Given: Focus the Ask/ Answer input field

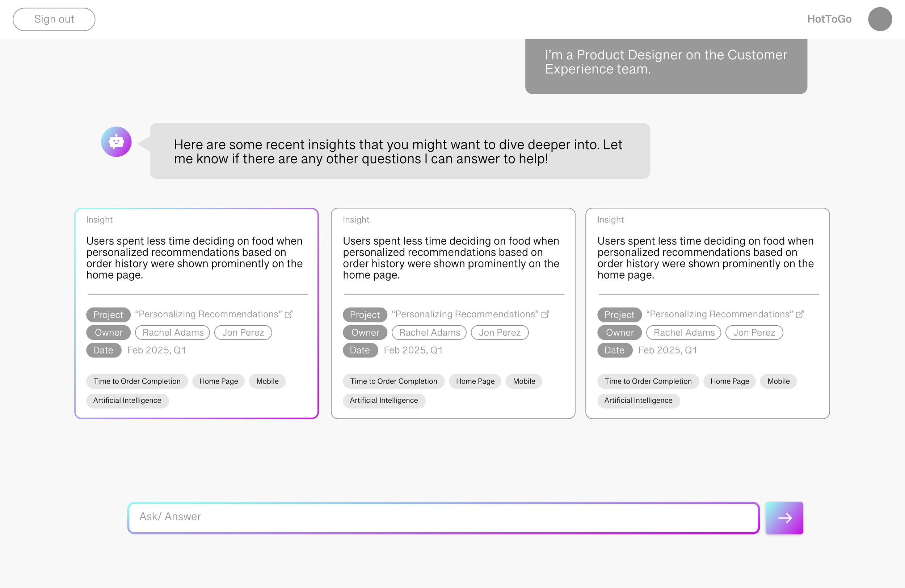Looking at the screenshot, I should [443, 517].
